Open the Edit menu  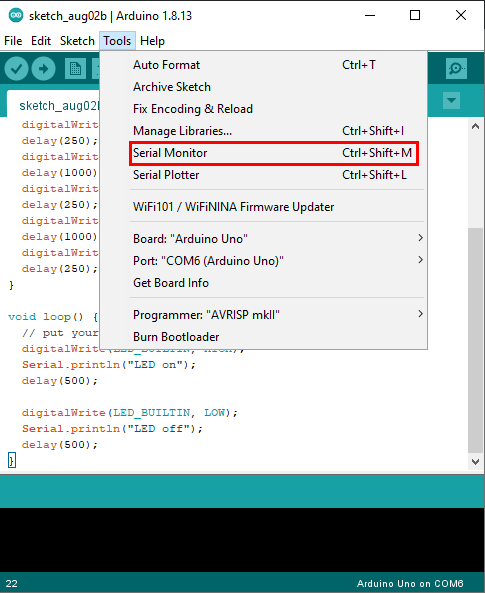tap(41, 41)
